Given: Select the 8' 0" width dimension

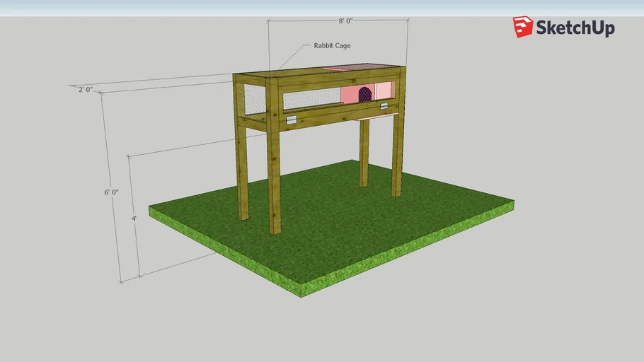Looking at the screenshot, I should [345, 21].
